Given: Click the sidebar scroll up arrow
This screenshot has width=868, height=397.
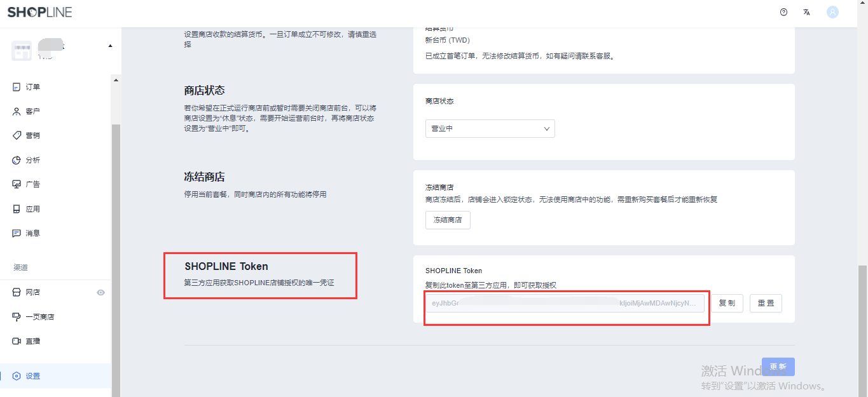Looking at the screenshot, I should click(116, 80).
